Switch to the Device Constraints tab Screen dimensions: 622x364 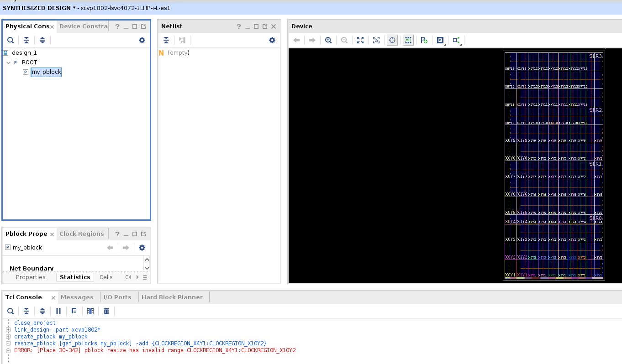(x=83, y=26)
